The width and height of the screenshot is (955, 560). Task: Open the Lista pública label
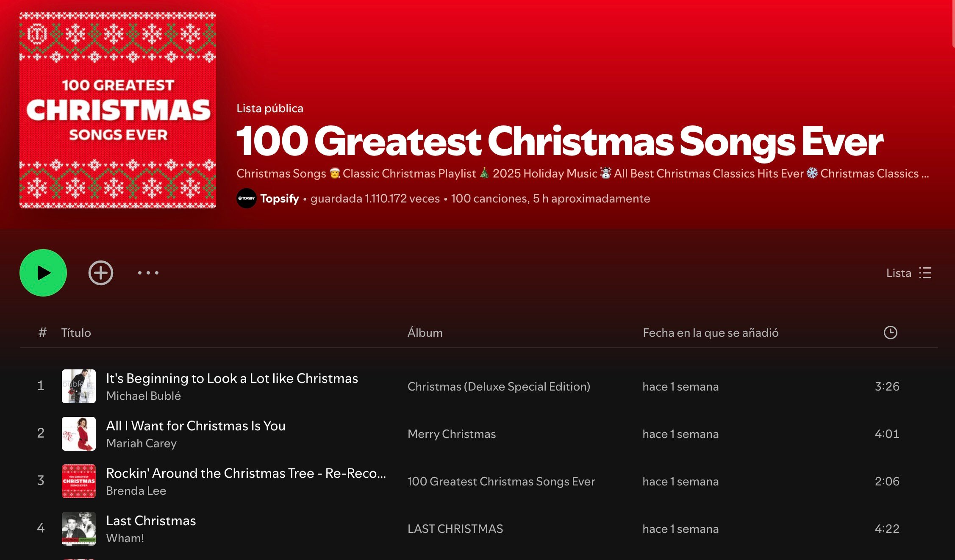270,108
